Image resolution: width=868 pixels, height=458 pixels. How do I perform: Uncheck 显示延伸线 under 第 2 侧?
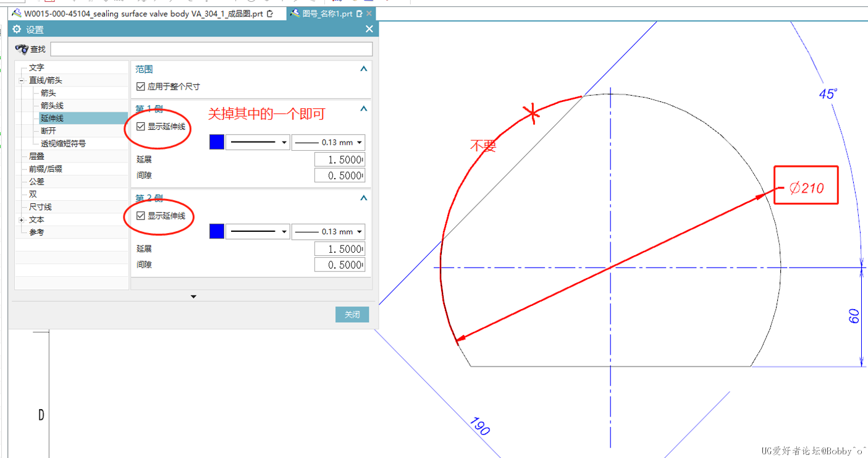pos(140,216)
